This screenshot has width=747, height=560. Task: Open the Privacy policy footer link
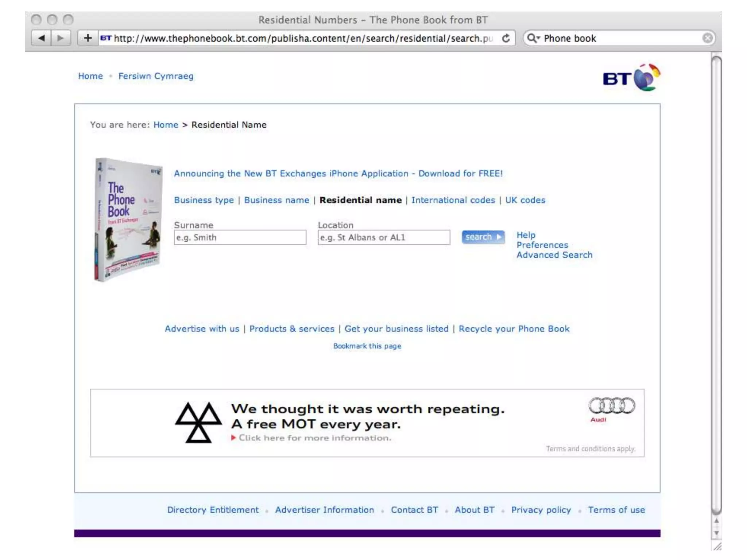pos(541,510)
